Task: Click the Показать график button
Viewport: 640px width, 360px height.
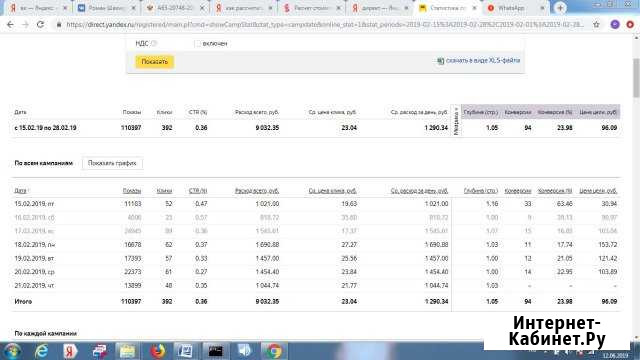Action: coord(112,163)
